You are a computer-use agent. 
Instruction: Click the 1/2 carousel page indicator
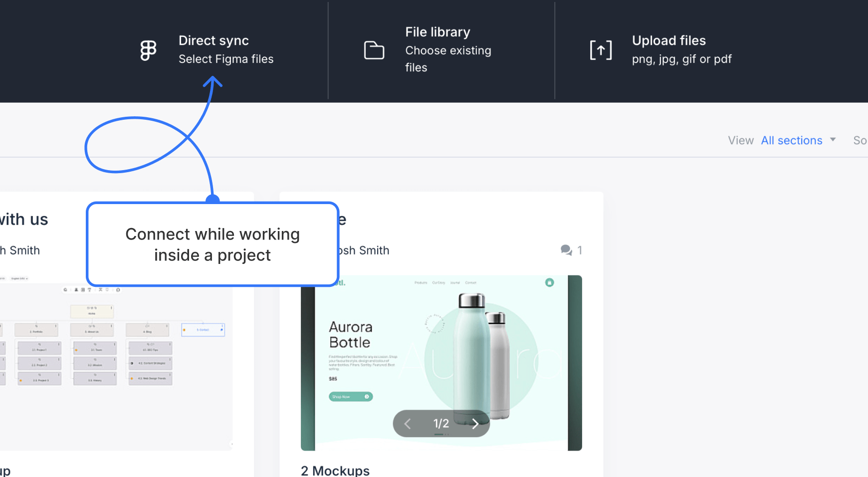tap(441, 424)
